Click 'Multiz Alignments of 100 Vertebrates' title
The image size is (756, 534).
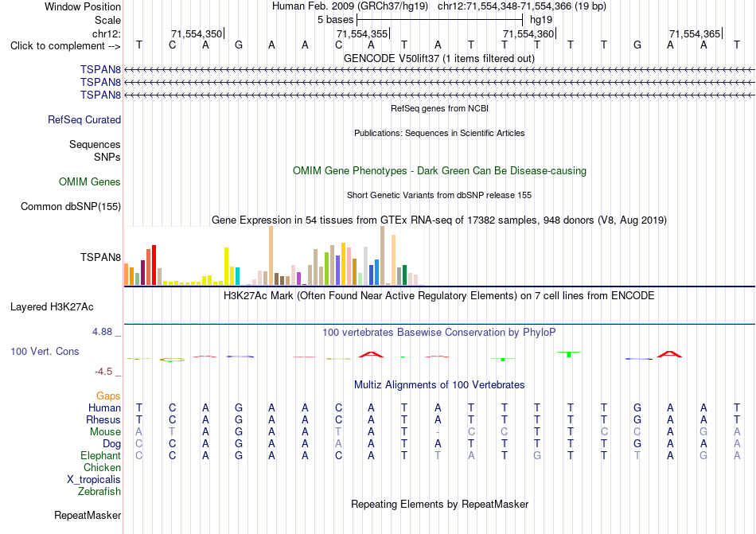439,384
